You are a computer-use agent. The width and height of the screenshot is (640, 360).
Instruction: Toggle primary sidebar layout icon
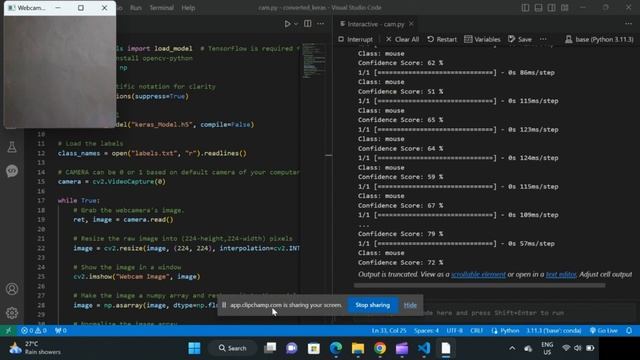coord(525,8)
